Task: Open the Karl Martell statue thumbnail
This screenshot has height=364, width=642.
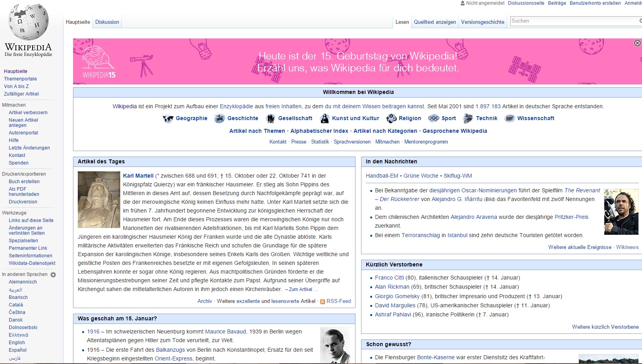Action: (x=99, y=199)
